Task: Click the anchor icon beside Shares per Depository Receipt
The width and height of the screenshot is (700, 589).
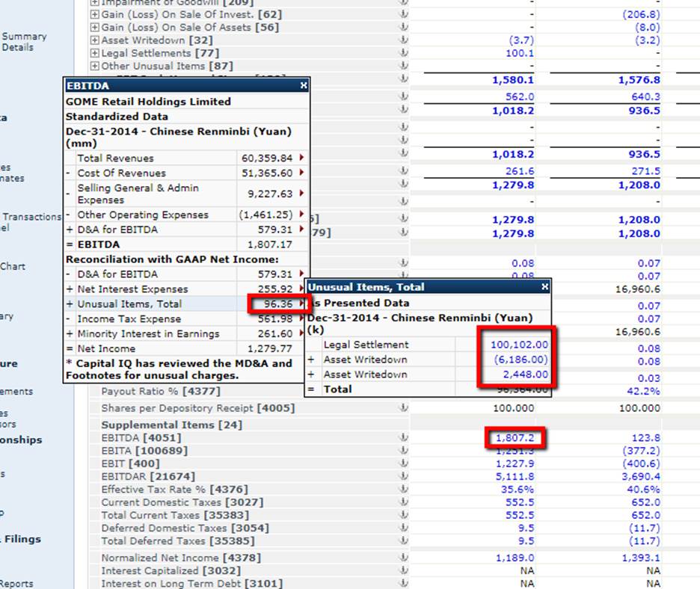Action: [x=403, y=407]
